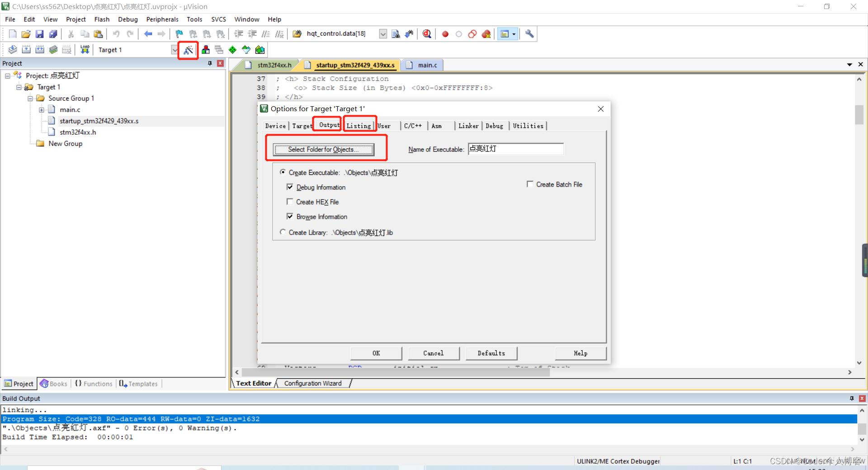The width and height of the screenshot is (868, 470).
Task: Click the Rebuild all target files icon
Action: click(40, 50)
